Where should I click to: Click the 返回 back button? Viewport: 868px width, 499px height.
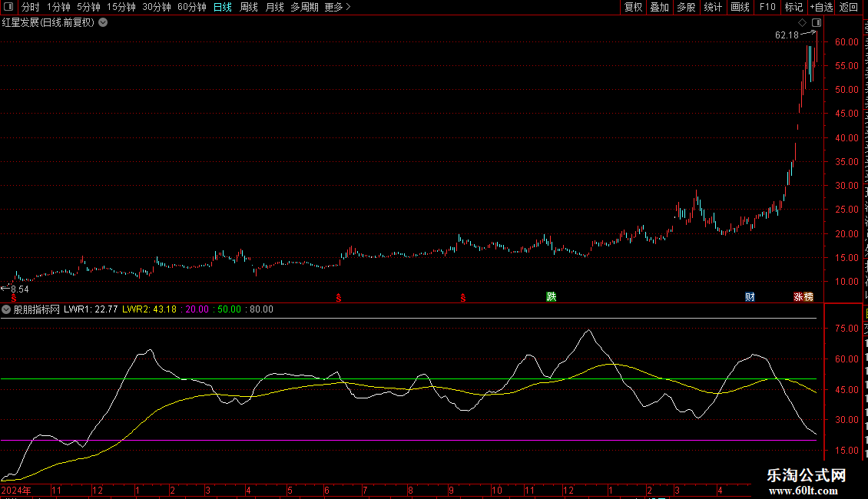tap(848, 7)
